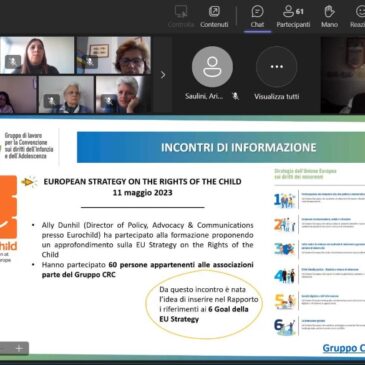The height and width of the screenshot is (365, 365).
Task: Click mic-off icon on top-left video
Action: click(x=13, y=62)
